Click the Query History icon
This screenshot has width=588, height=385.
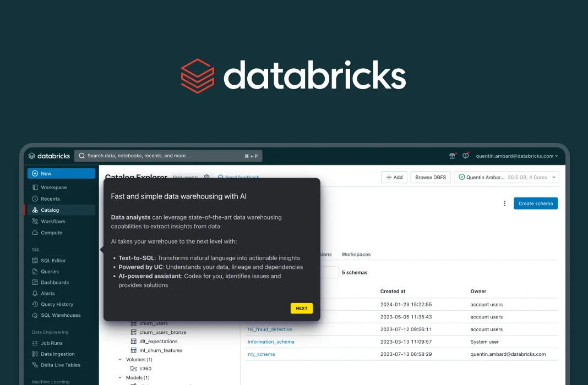point(35,304)
